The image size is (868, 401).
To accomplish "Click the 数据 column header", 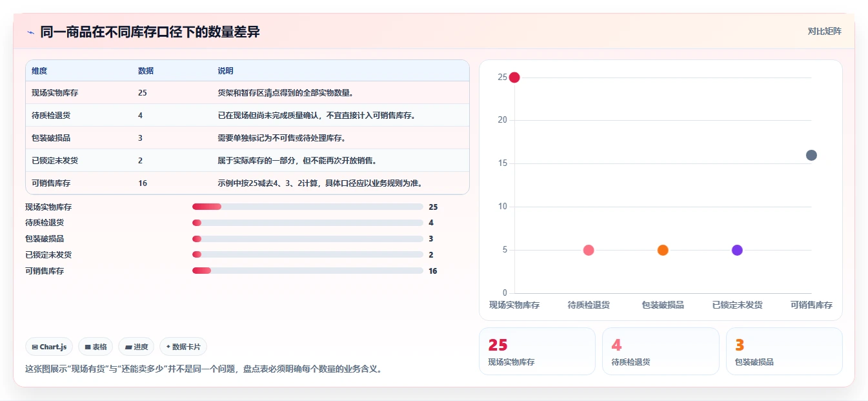I will (146, 70).
